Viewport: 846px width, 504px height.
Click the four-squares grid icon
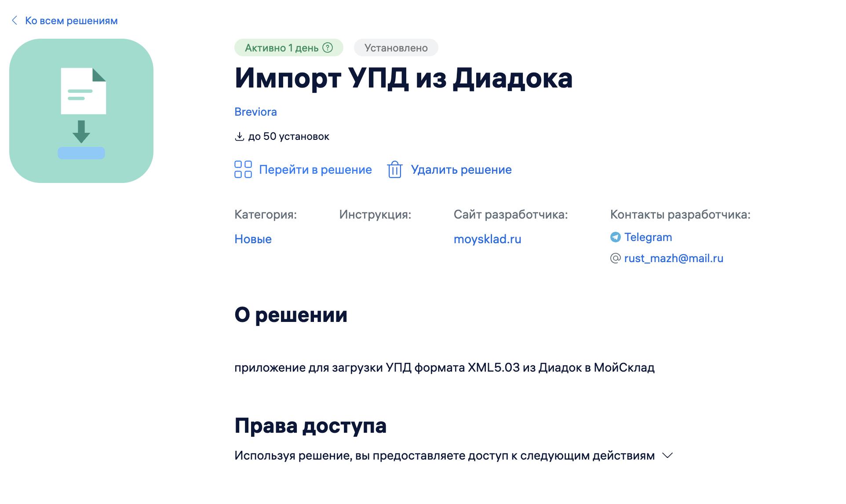[243, 169]
